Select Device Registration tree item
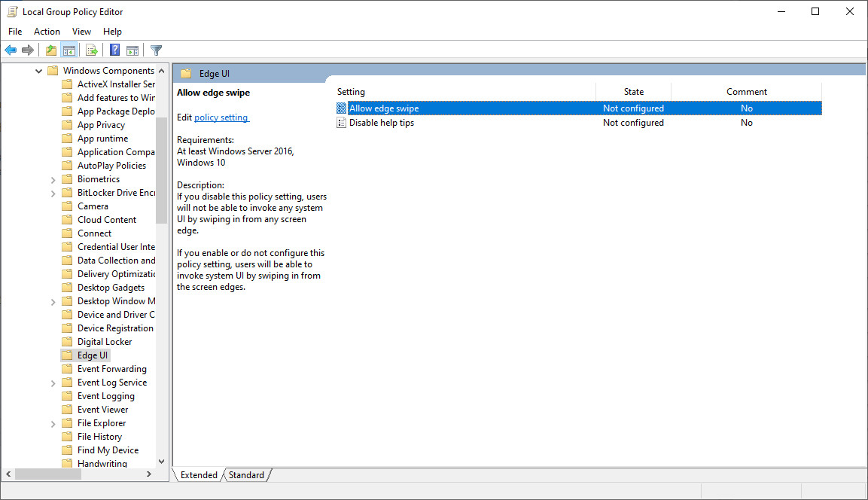This screenshot has height=500, width=868. (115, 328)
